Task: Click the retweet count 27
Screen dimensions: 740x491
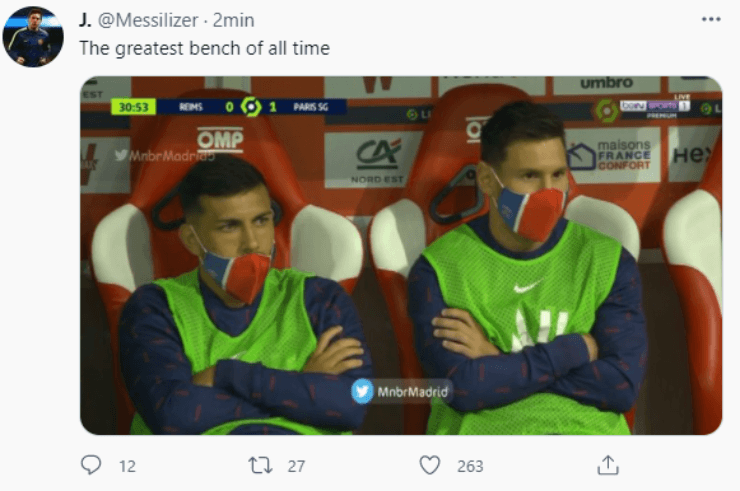Action: coord(295,466)
